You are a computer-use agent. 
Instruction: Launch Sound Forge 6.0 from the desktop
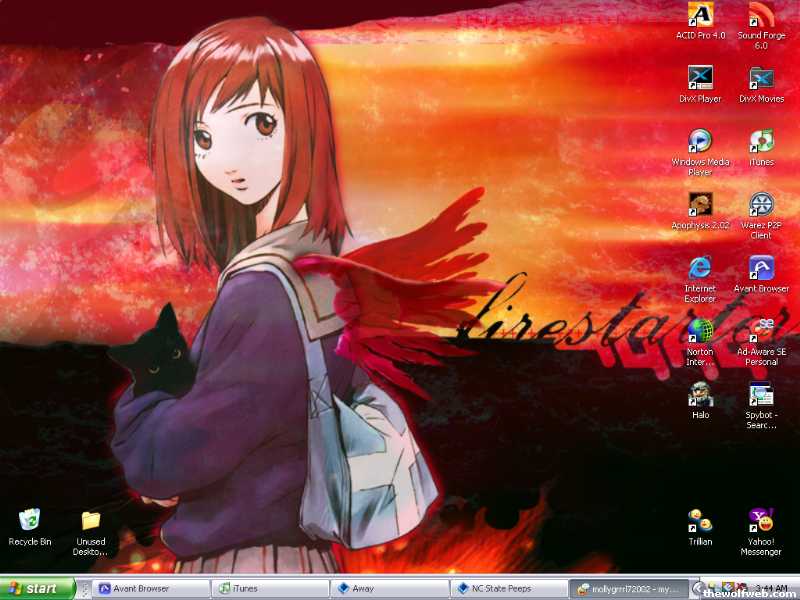[761, 26]
